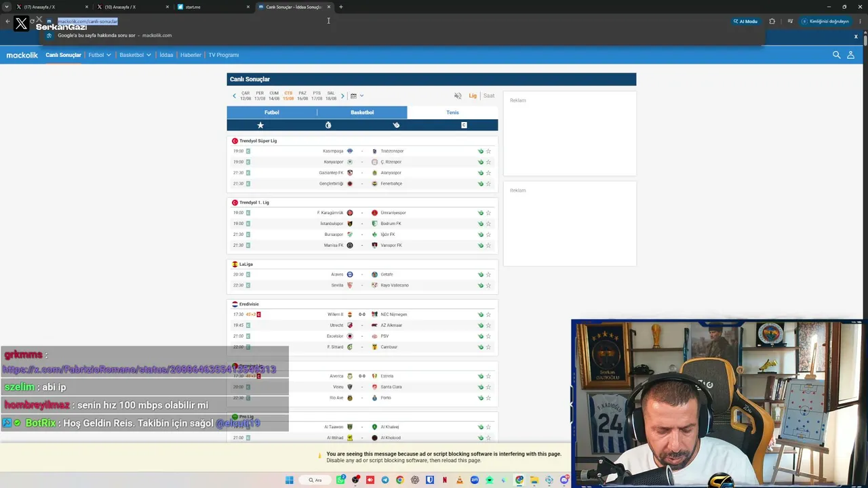Switch to the (17) Anasayfa / X tab
868x488 pixels.
52,7
